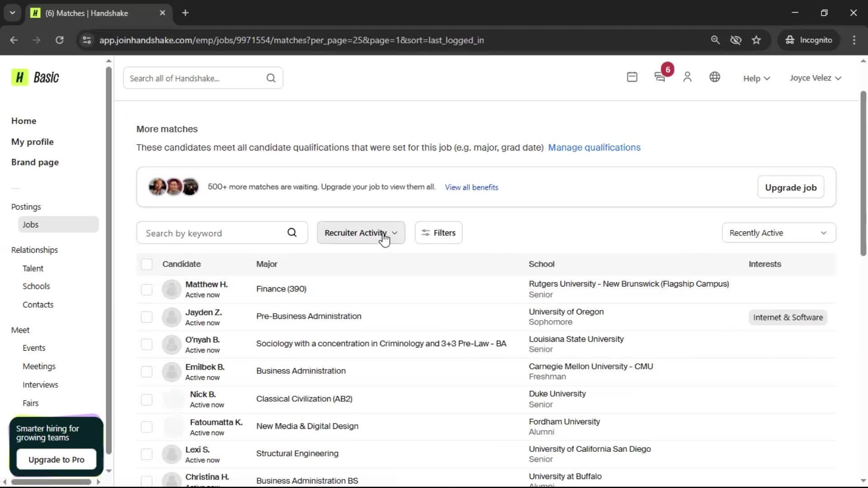868x488 pixels.
Task: Check the box for Fatoumatta K.
Action: [x=146, y=427]
